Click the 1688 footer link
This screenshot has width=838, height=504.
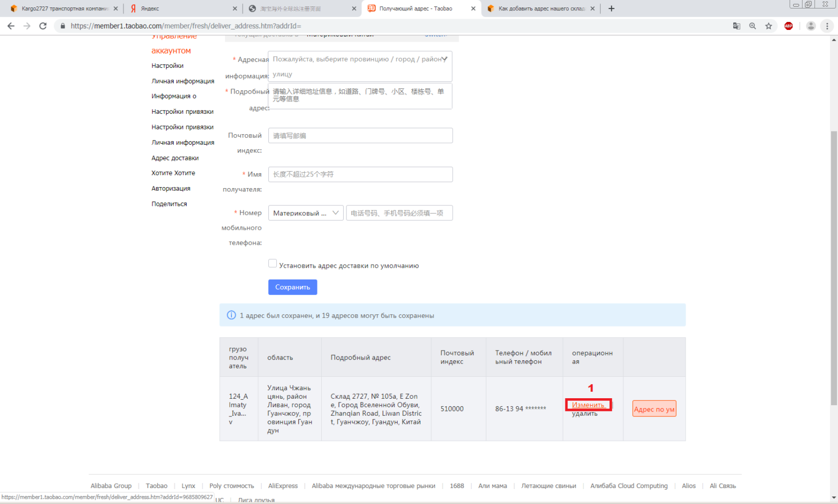pos(457,486)
